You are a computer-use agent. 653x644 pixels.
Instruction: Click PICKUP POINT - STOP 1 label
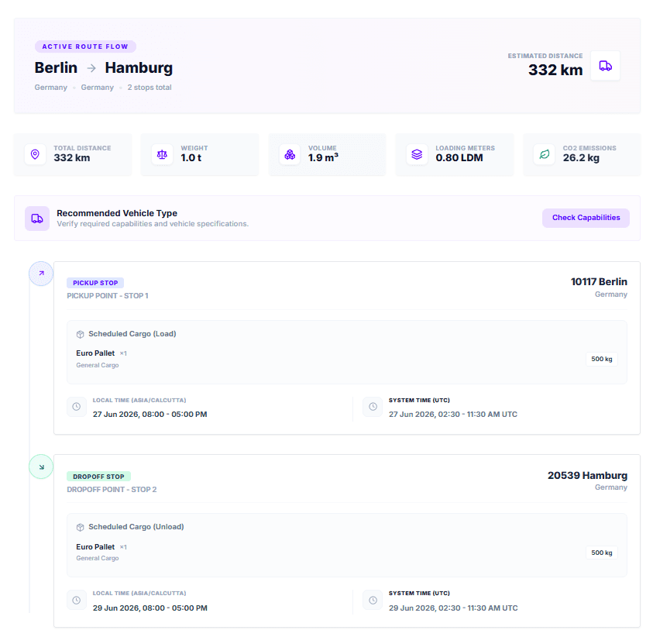(x=108, y=296)
